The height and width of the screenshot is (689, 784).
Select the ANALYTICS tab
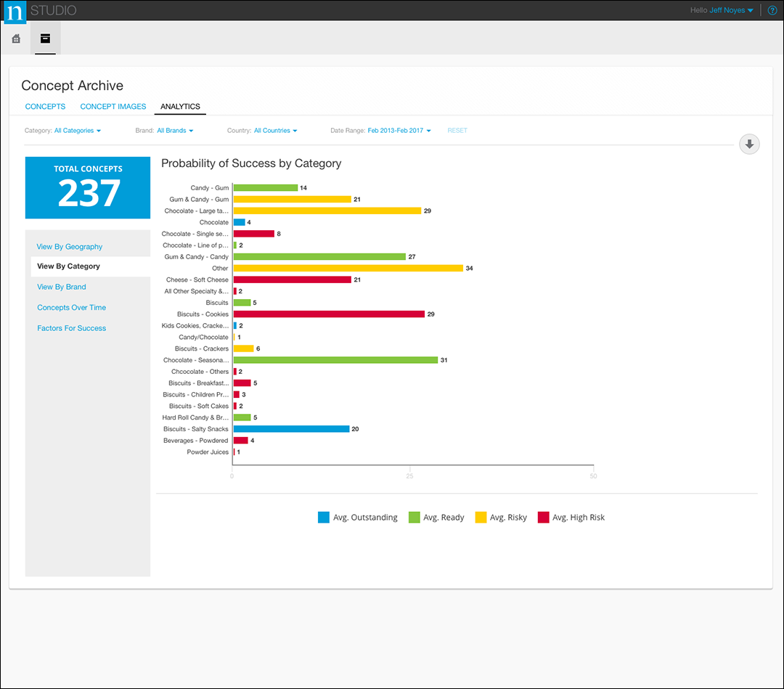pyautogui.click(x=180, y=107)
